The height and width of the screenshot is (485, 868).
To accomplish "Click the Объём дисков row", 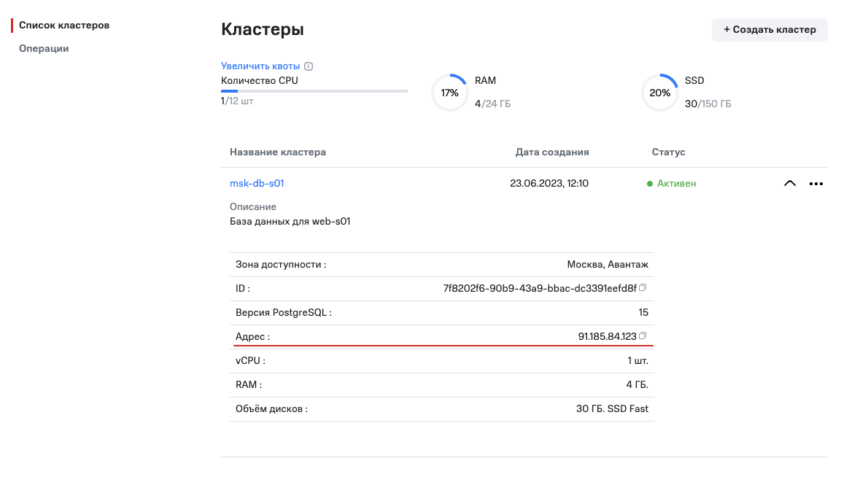I will click(441, 409).
